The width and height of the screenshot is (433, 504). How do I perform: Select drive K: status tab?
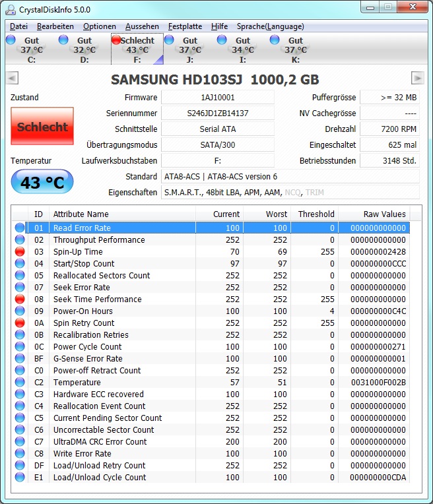(295, 49)
